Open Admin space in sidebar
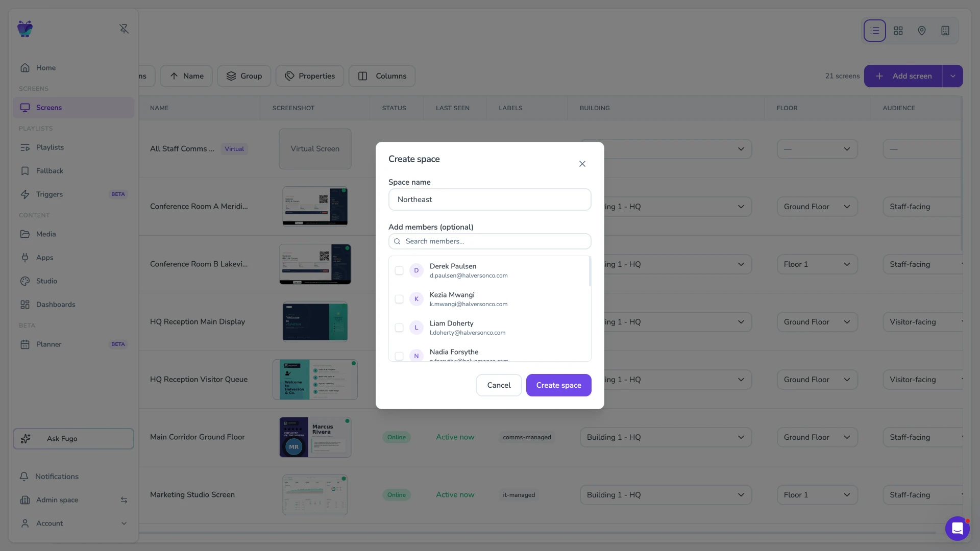 73,500
